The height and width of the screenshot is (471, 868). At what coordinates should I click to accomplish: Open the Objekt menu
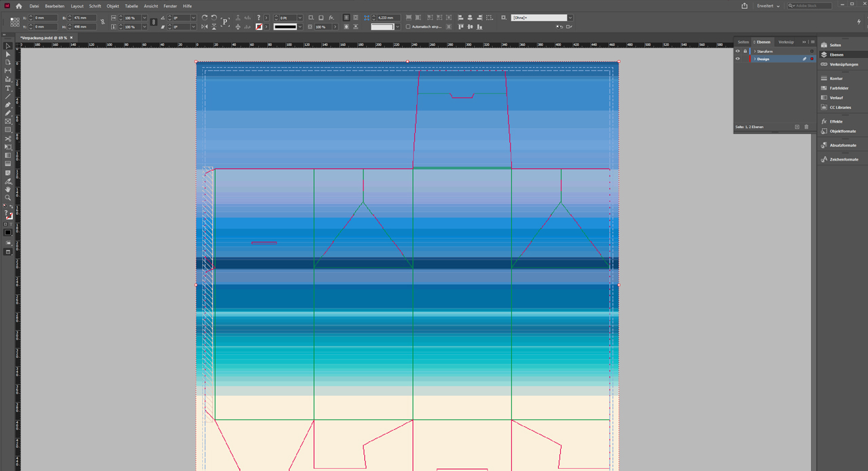pos(113,6)
